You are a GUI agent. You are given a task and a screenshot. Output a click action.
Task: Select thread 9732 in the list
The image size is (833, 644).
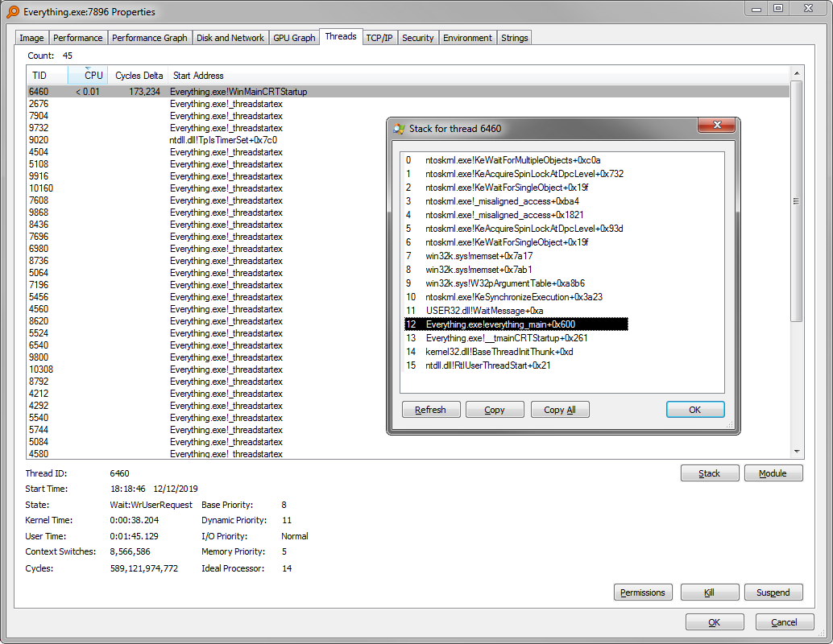point(408,128)
